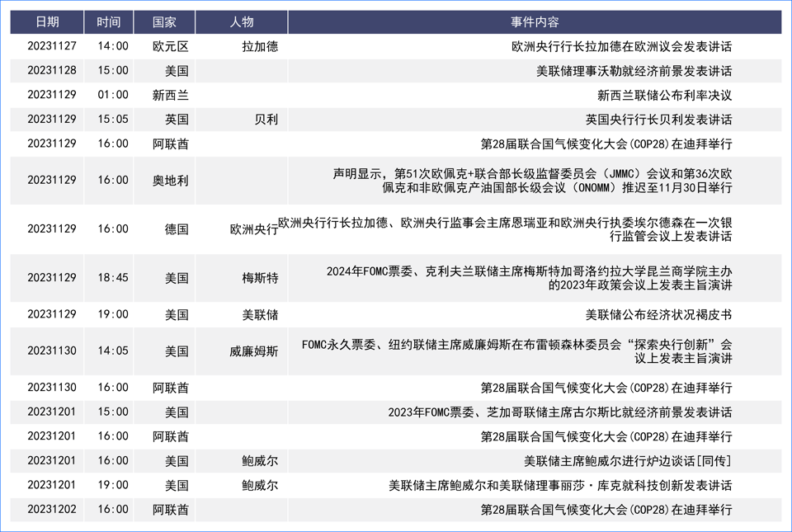Click 15:00 in the 20231128 row
The height and width of the screenshot is (532, 792).
(113, 71)
